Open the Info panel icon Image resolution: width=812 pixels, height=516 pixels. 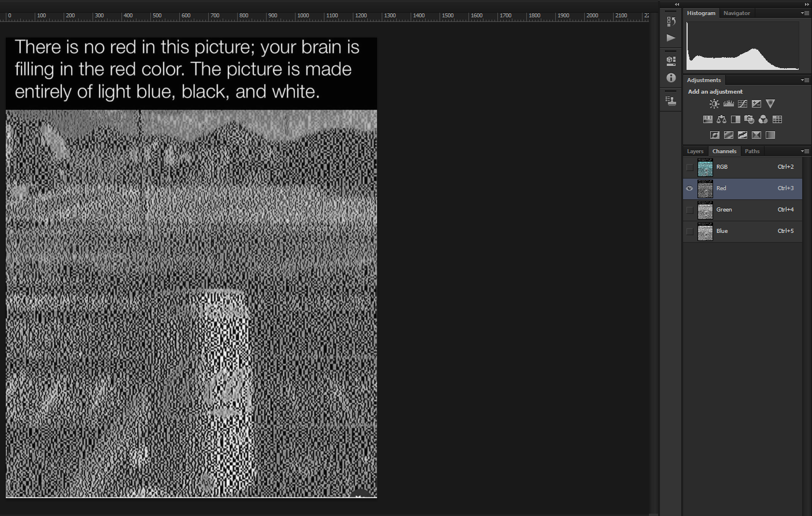(x=671, y=77)
